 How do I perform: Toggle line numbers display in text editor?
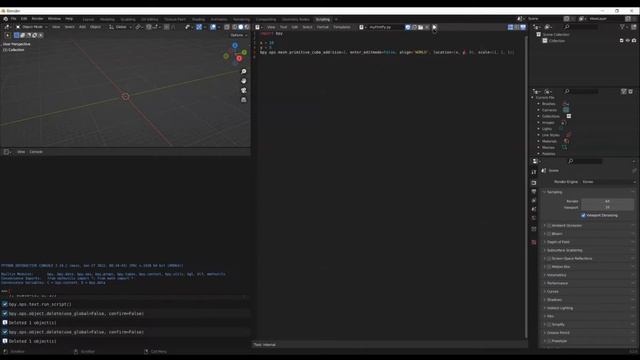click(510, 27)
